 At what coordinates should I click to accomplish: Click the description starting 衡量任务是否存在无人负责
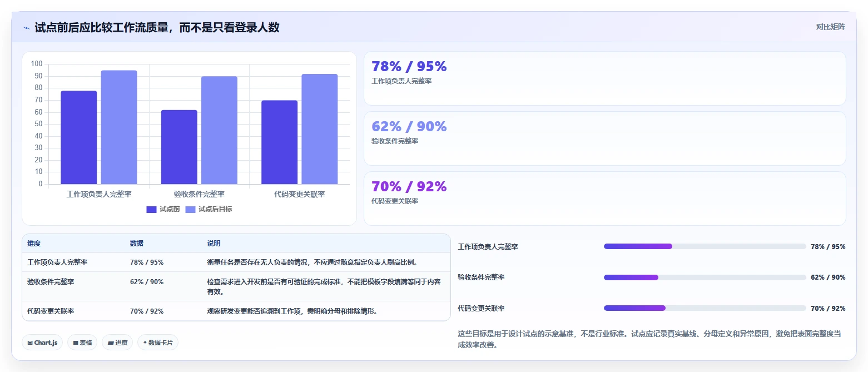click(313, 262)
